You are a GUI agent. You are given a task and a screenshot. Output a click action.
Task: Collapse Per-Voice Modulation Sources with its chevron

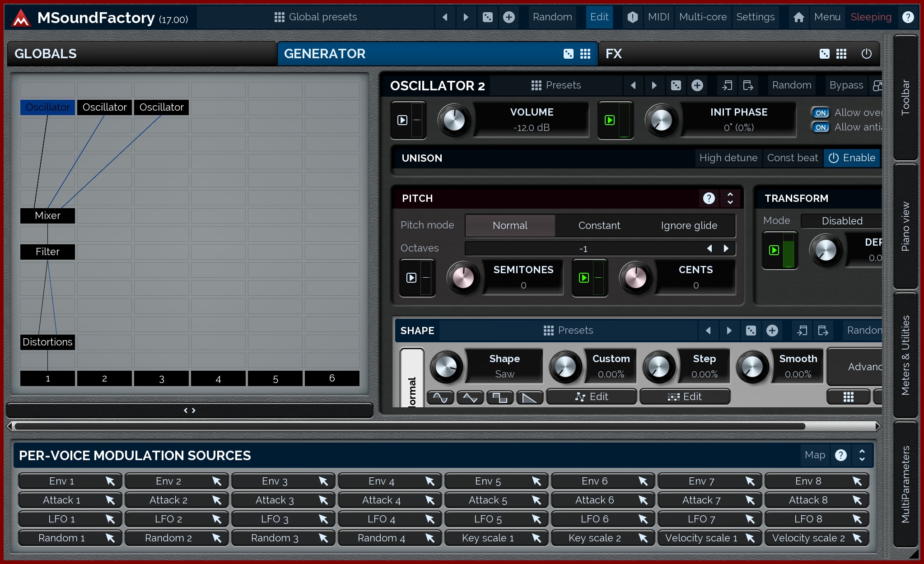862,455
